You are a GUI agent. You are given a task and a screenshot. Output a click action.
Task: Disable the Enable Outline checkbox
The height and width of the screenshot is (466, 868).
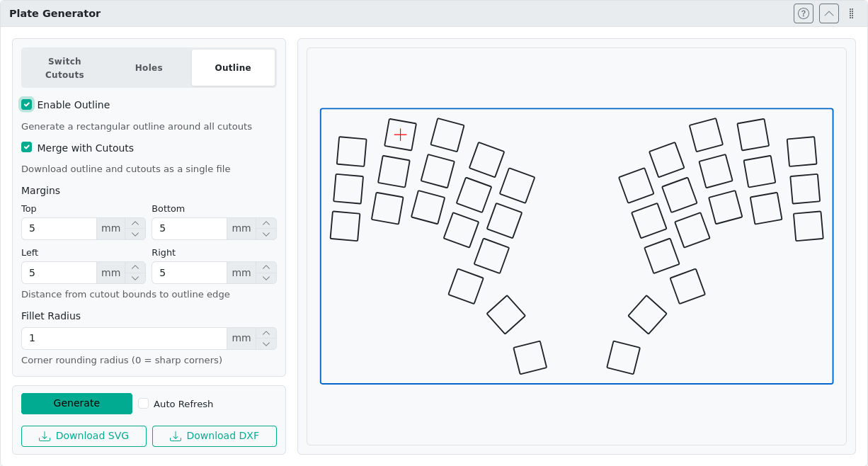[27, 105]
